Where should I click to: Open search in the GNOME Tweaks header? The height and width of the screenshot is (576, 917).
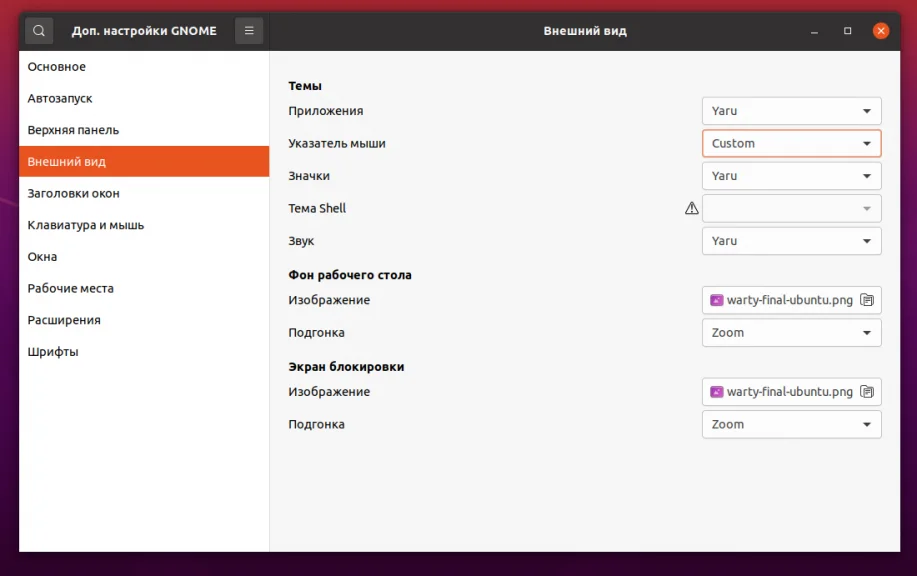click(38, 30)
